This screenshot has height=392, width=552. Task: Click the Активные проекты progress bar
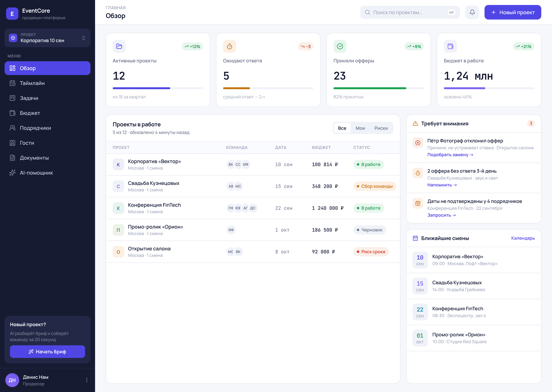(x=158, y=88)
